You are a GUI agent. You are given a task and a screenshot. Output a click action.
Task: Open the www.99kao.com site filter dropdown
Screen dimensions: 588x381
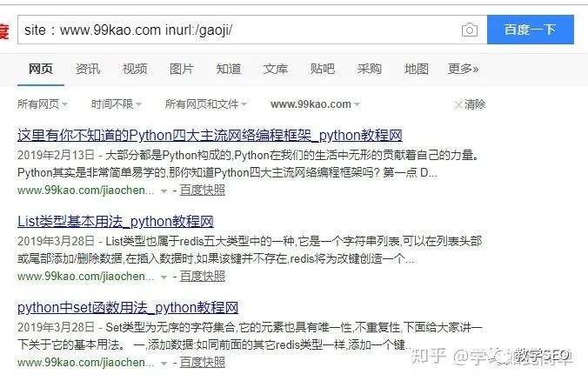pos(315,104)
